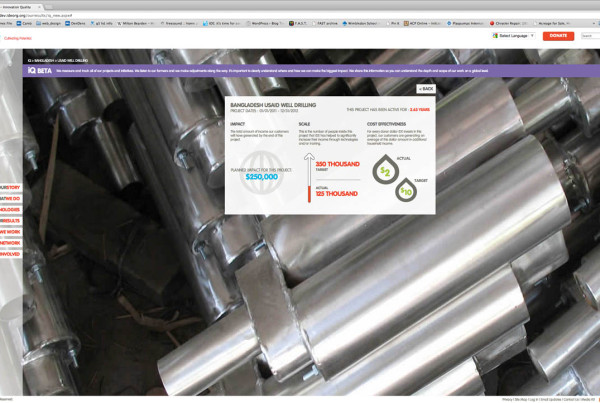Click the site search field
600x403 pixels.
[x=590, y=36]
